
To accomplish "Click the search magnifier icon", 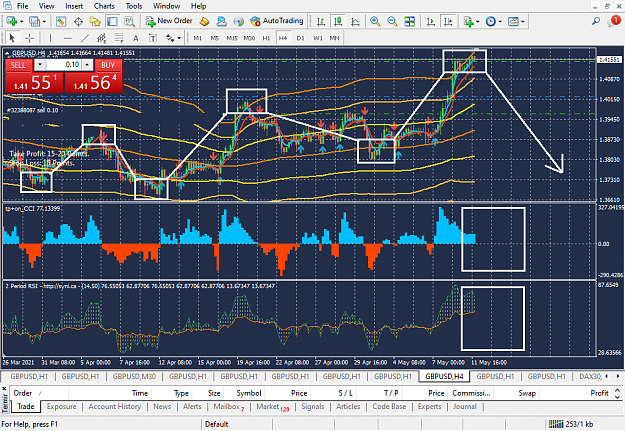I will [596, 21].
